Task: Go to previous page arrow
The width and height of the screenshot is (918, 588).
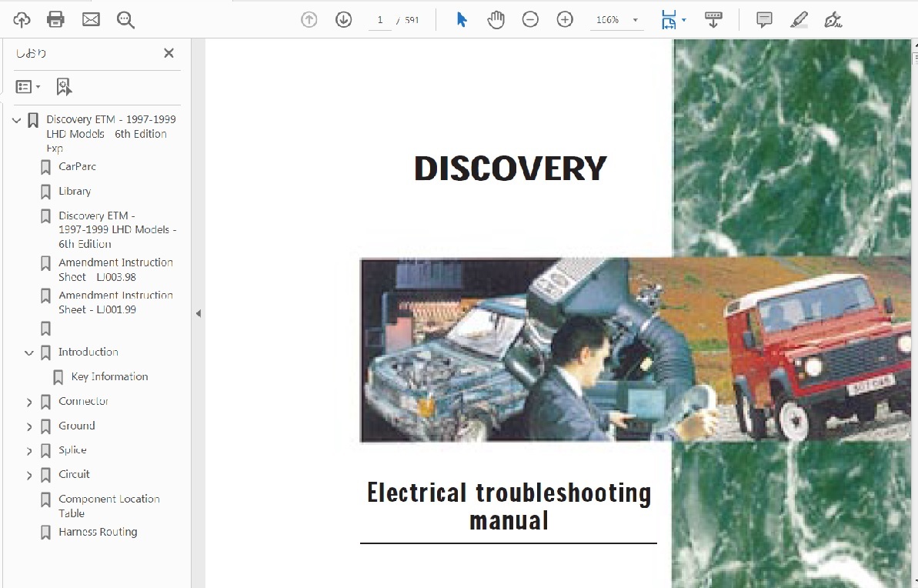Action: click(309, 20)
